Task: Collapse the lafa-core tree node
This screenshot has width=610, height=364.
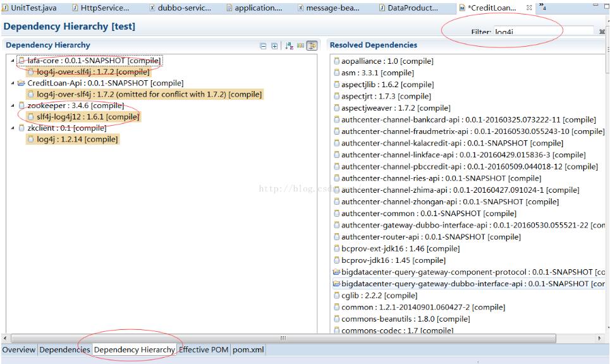Action: [13, 61]
